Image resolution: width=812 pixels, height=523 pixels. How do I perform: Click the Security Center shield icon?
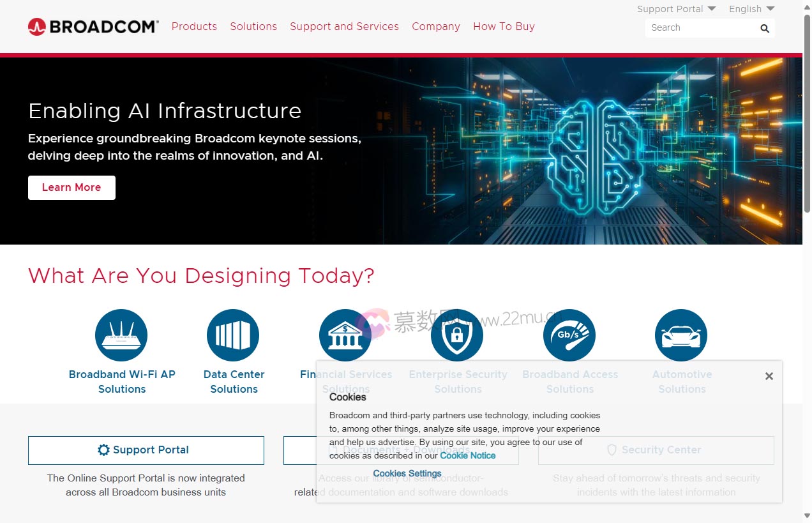[612, 450]
